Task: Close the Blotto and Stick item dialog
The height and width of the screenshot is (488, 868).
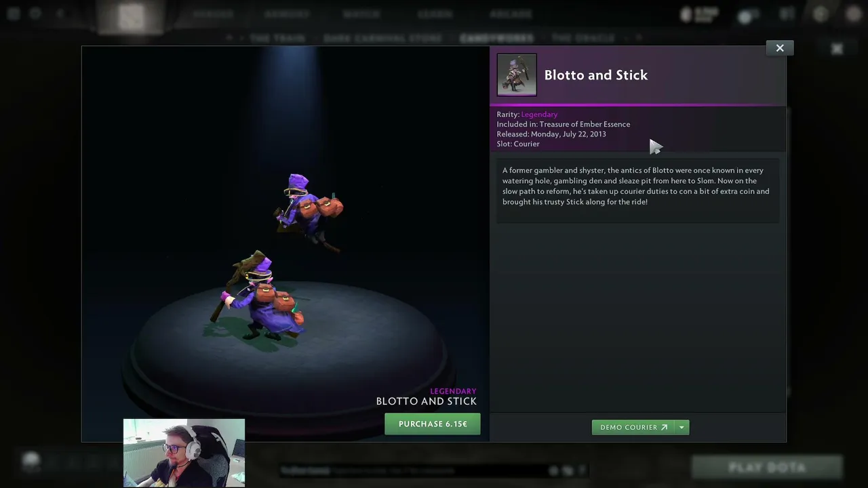Action: point(780,48)
